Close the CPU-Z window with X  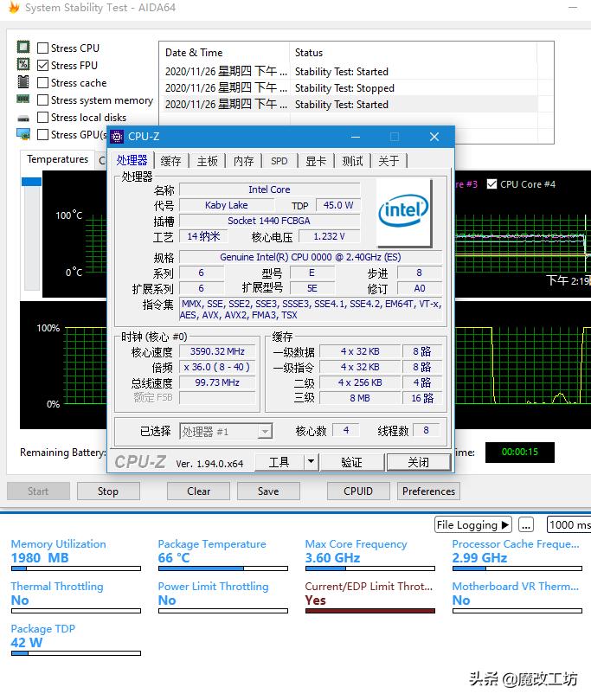coord(434,137)
